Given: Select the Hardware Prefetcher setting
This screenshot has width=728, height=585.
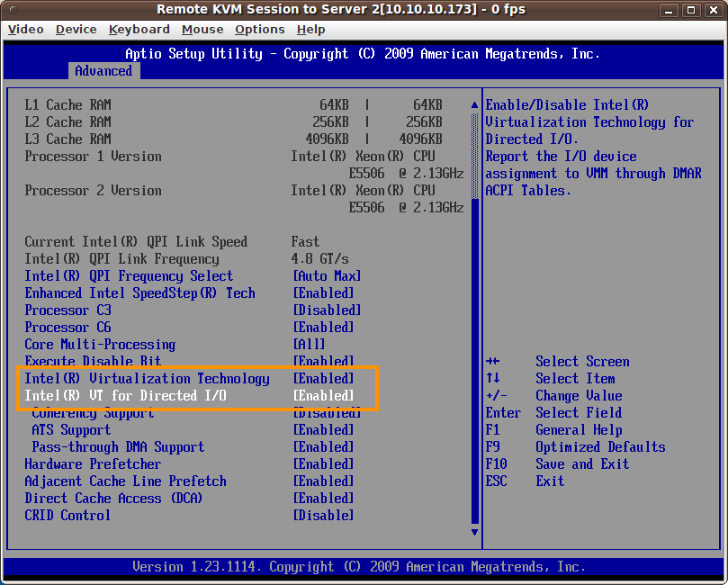Looking at the screenshot, I should pyautogui.click(x=93, y=464).
